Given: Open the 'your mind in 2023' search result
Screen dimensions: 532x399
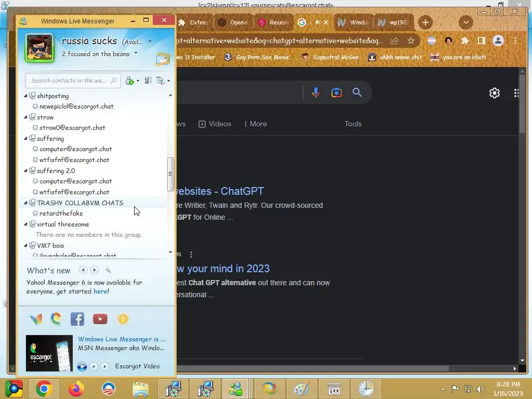Looking at the screenshot, I should click(223, 269).
